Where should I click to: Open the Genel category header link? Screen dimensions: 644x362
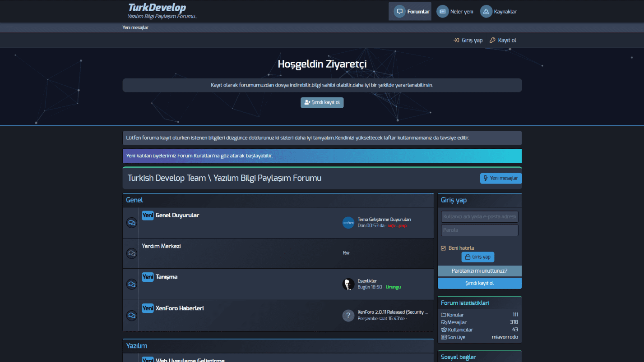(134, 200)
